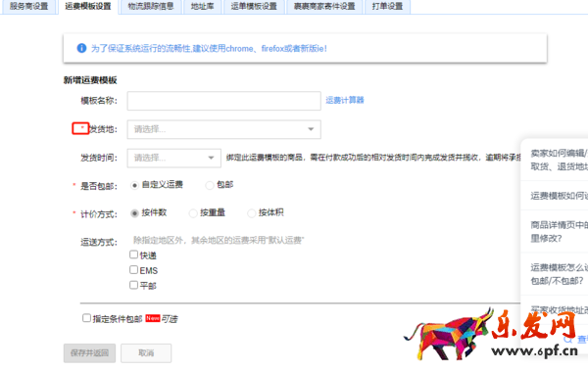Click the hint text 除指定地区外
Image resolution: width=588 pixels, height=371 pixels.
[x=219, y=240]
